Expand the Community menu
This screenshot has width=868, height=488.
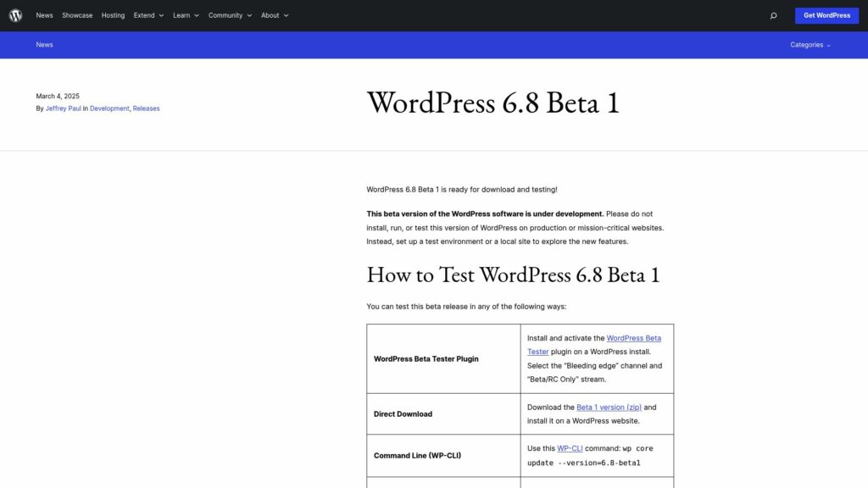point(230,15)
